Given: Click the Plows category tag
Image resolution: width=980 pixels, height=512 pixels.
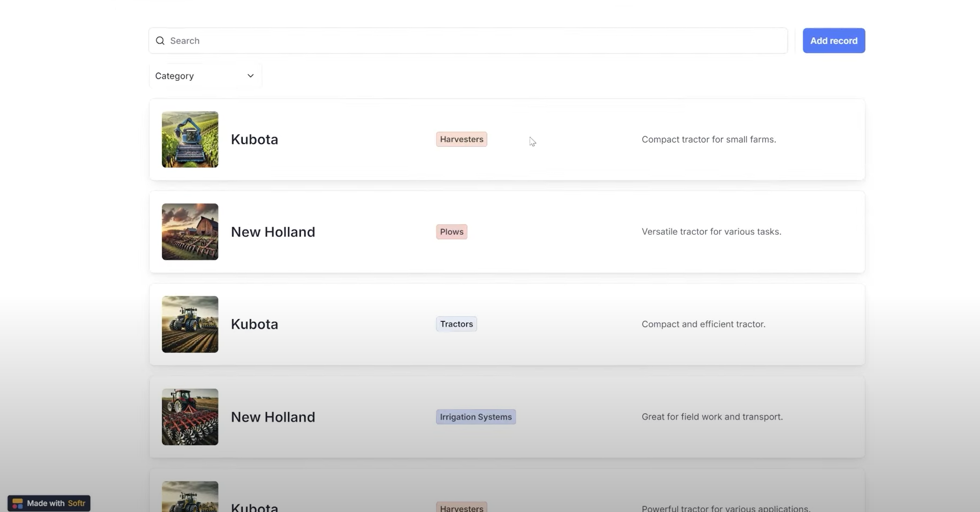Looking at the screenshot, I should point(451,232).
